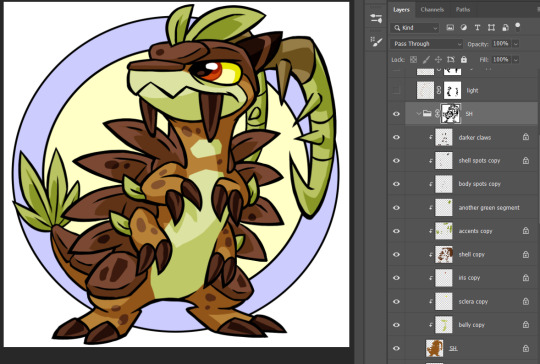540x364 pixels.
Task: Switch to the Paths tab
Action: 463,10
